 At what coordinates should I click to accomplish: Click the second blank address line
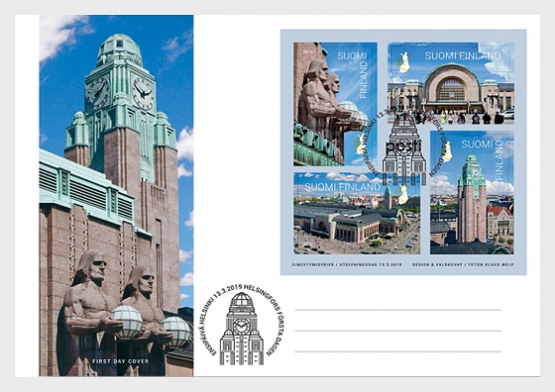[397, 331]
